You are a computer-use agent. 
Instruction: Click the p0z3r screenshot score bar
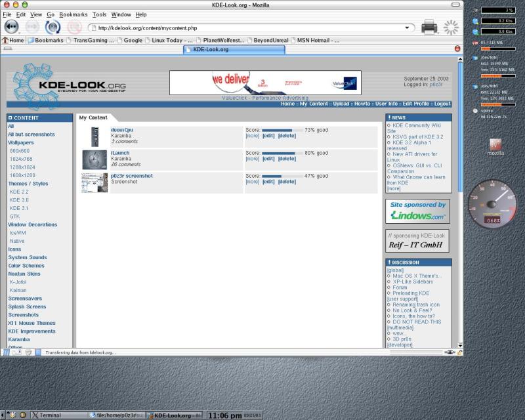point(282,176)
